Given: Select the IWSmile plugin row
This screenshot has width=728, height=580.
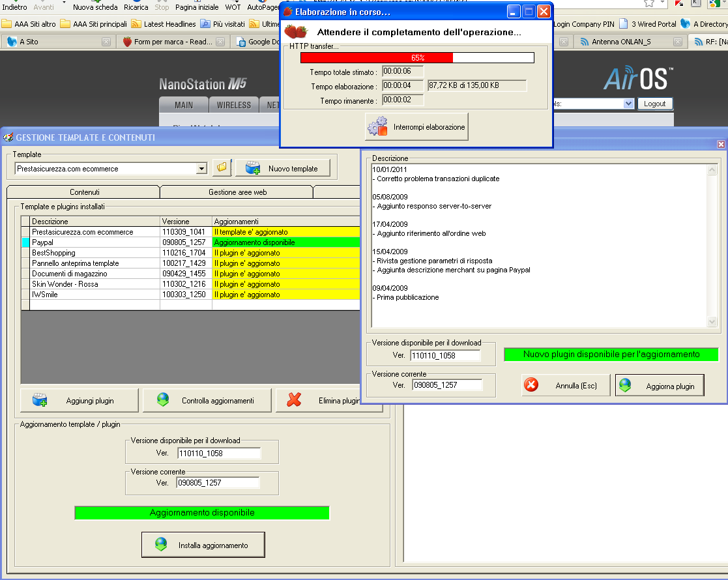Looking at the screenshot, I should (190, 295).
